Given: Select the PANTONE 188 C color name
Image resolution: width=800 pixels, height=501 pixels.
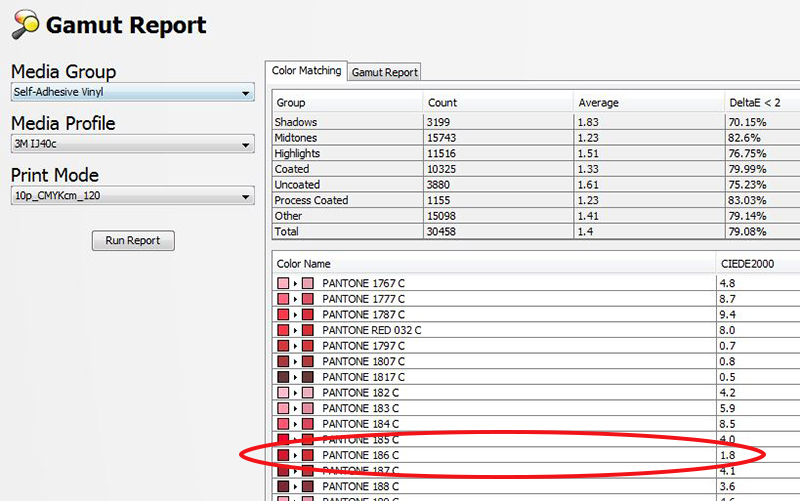Looking at the screenshot, I should coord(360,486).
